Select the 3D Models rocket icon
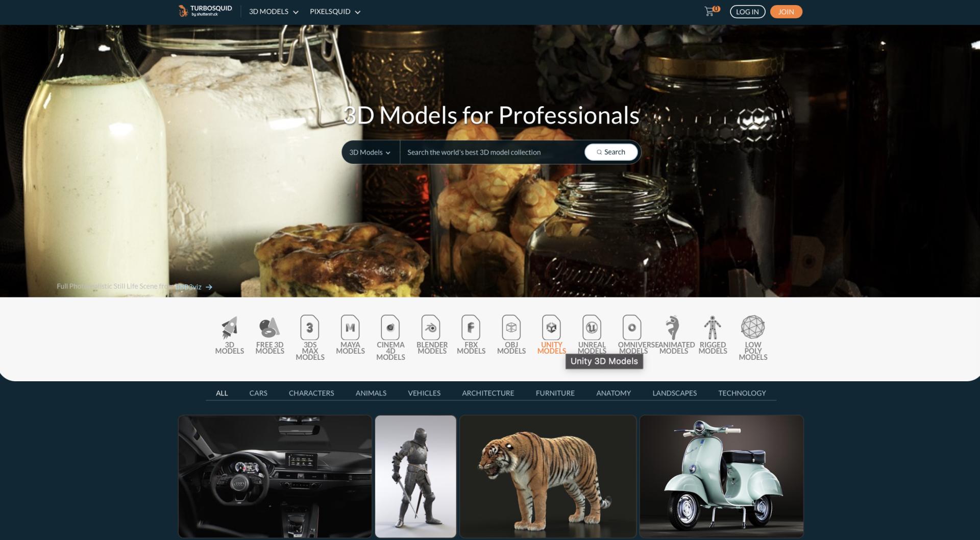This screenshot has width=980, height=540. tap(230, 328)
